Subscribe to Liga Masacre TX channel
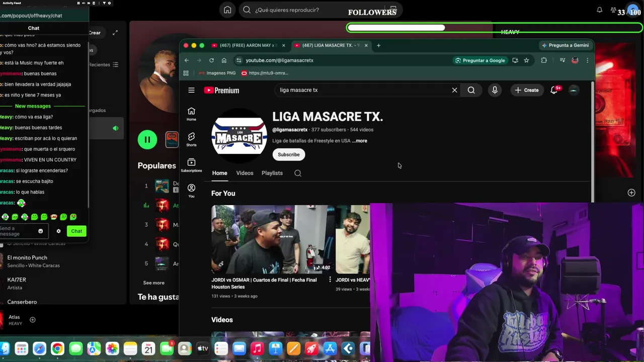 click(x=289, y=154)
